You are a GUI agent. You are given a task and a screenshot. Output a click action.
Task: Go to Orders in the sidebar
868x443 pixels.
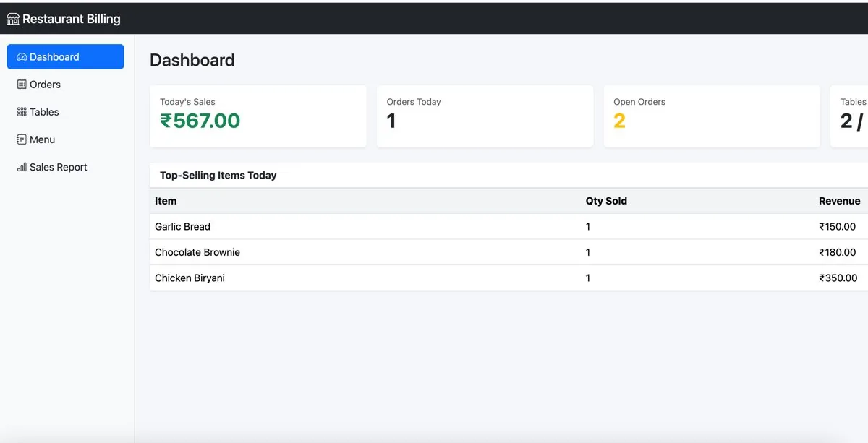[x=65, y=85]
